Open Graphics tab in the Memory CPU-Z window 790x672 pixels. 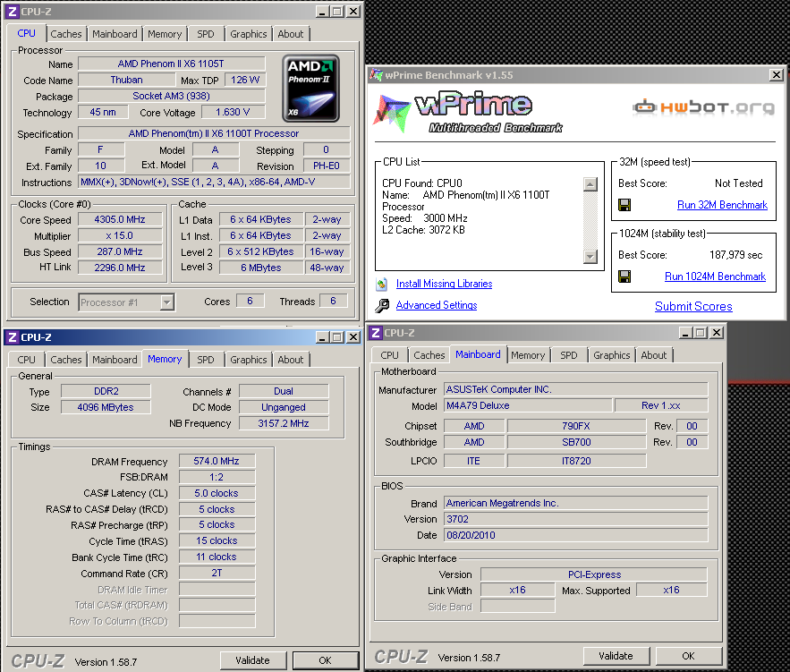tap(249, 360)
